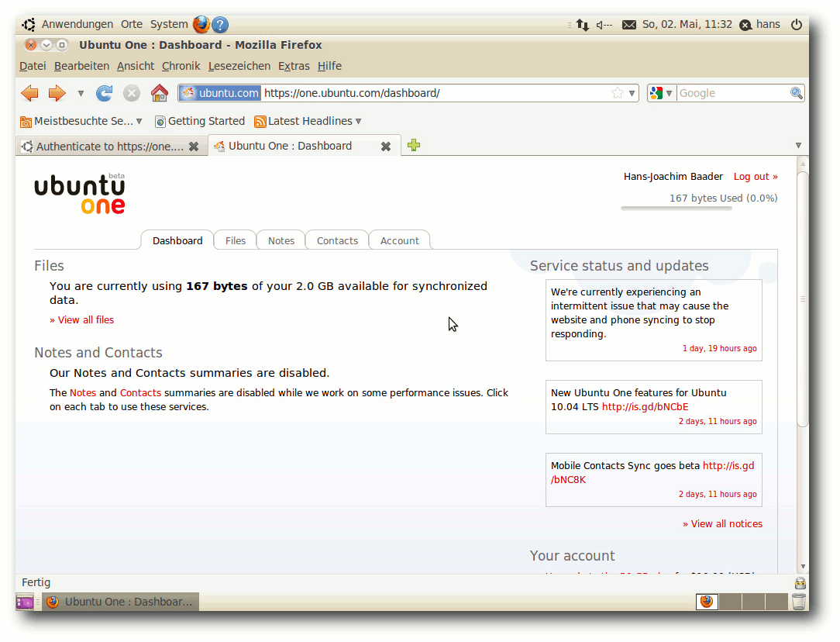Image resolution: width=840 pixels, height=642 pixels.
Task: Open the trash icon in the bottom panel
Action: tap(799, 602)
